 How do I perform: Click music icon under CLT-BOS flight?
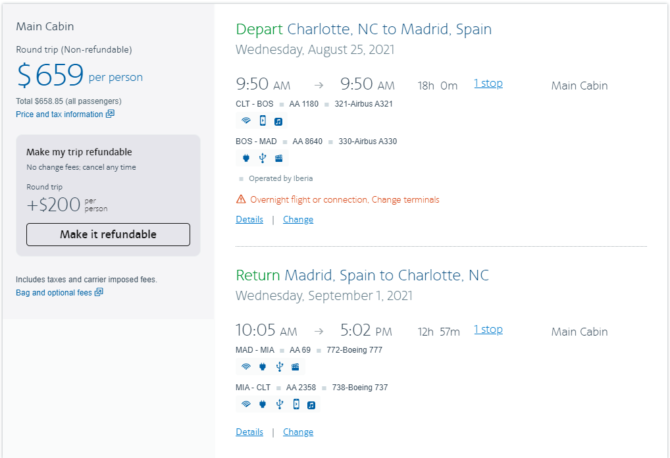(x=279, y=122)
